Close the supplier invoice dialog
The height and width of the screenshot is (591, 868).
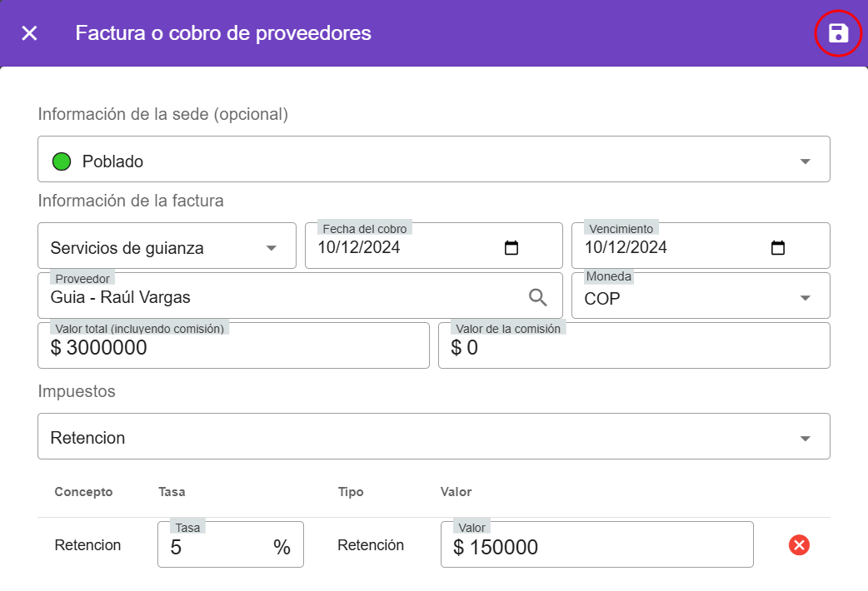pyautogui.click(x=29, y=33)
